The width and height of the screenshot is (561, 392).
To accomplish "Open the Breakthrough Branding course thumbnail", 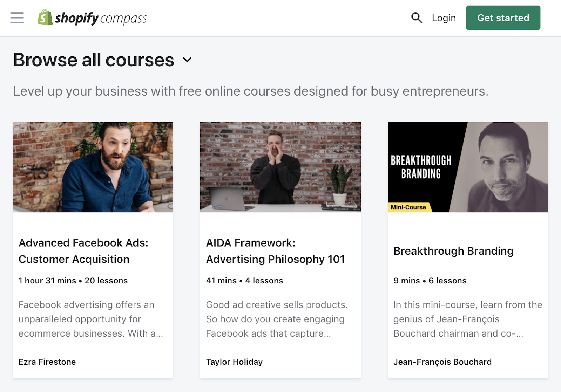I will [468, 167].
